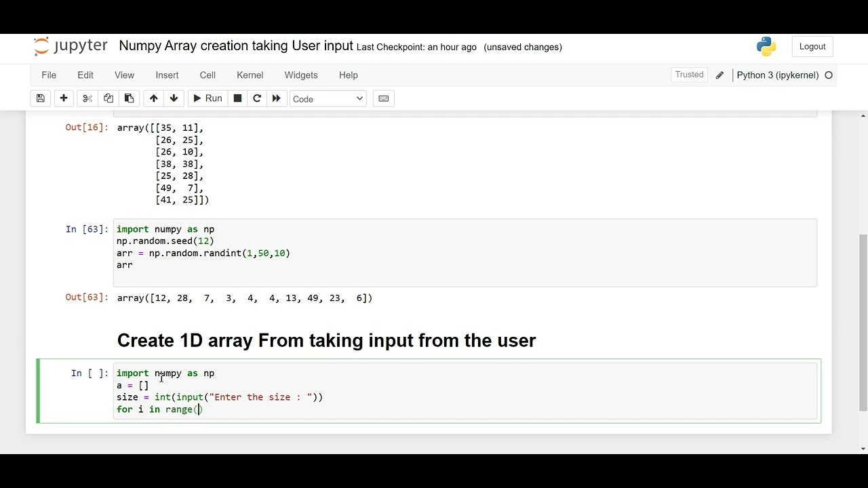The height and width of the screenshot is (488, 868).
Task: Click the 'np.random.seed(12)' code line
Action: (165, 241)
